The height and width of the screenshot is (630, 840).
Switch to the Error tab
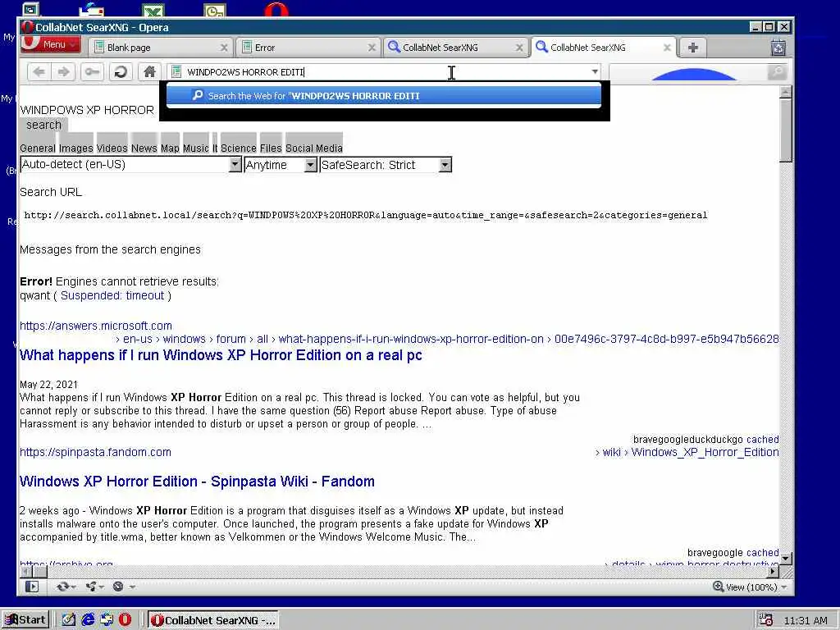[308, 48]
